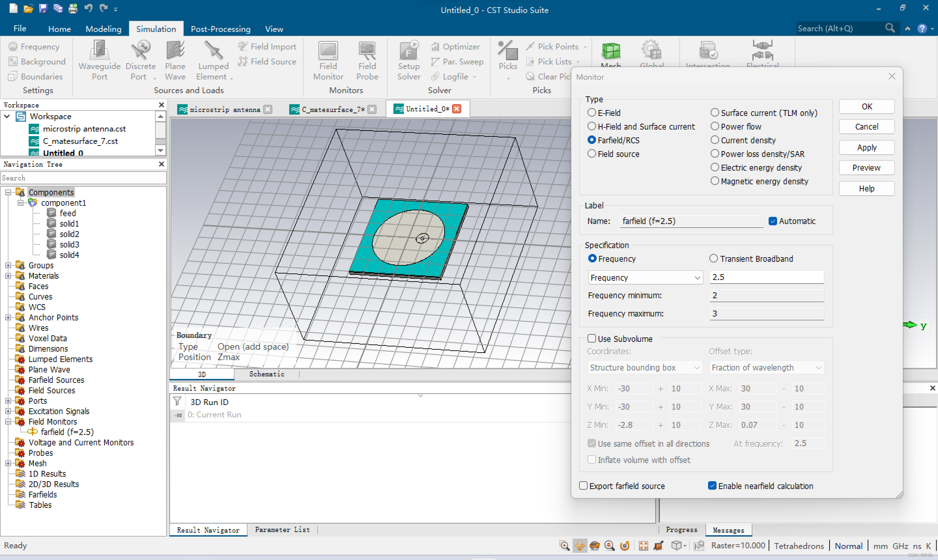Switch to the Post-Processing ribbon tab
Viewport: 938px width, 560px height.
220,29
